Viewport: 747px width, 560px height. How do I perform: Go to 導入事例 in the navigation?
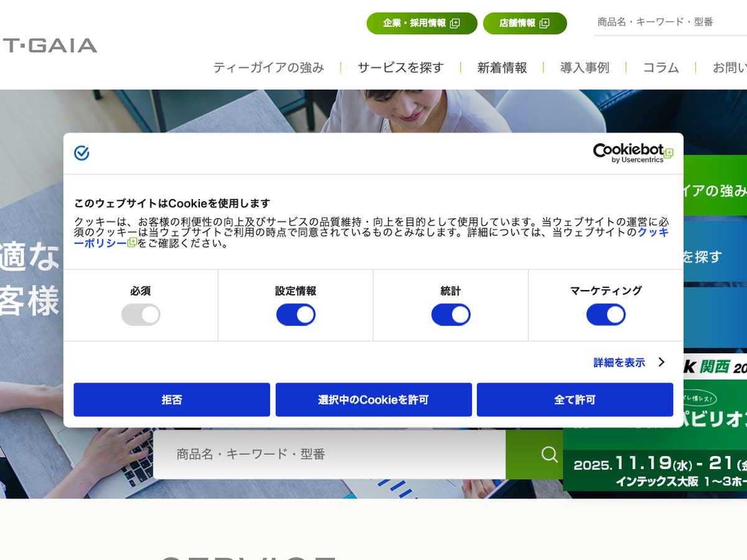click(x=585, y=68)
